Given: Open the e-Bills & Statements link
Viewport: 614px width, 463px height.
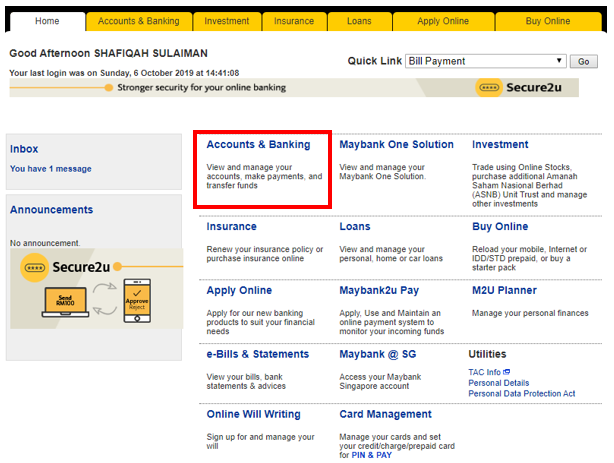Looking at the screenshot, I should click(258, 354).
